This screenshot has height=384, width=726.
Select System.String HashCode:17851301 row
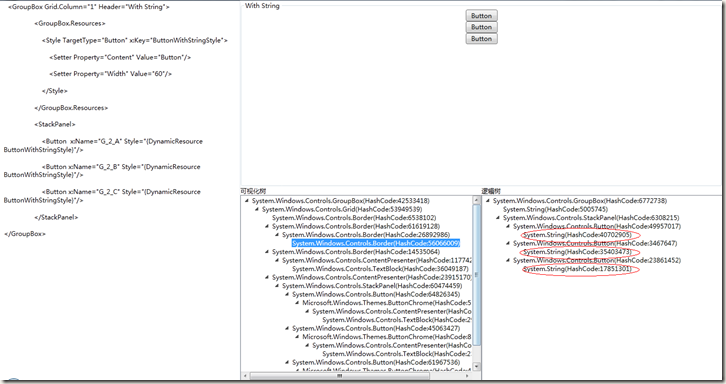click(577, 269)
